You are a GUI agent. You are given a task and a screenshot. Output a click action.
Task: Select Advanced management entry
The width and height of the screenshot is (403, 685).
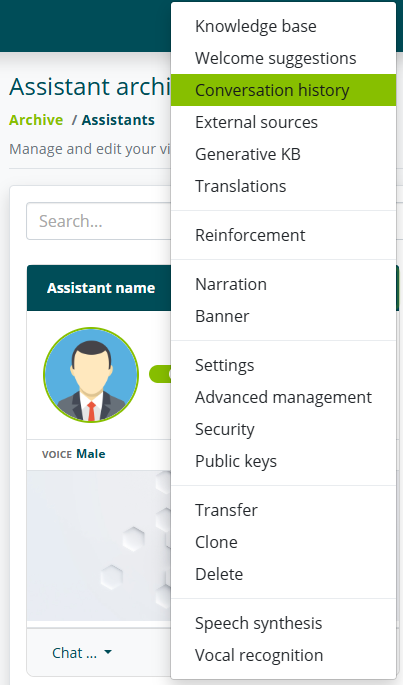[283, 397]
